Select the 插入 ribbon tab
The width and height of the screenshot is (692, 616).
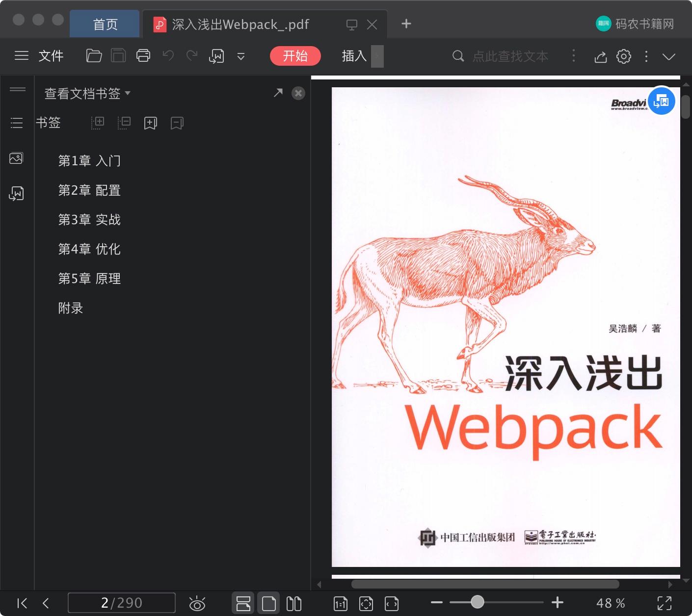[354, 56]
